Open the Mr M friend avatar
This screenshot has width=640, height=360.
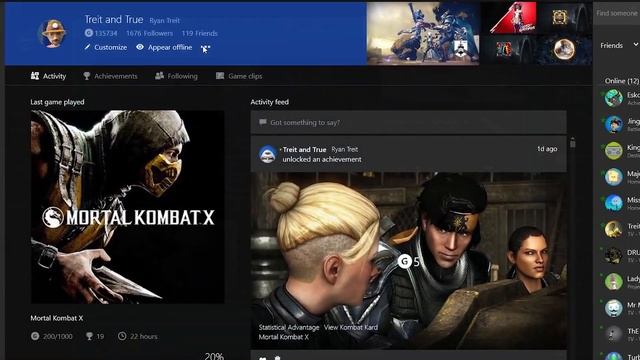(x=613, y=308)
